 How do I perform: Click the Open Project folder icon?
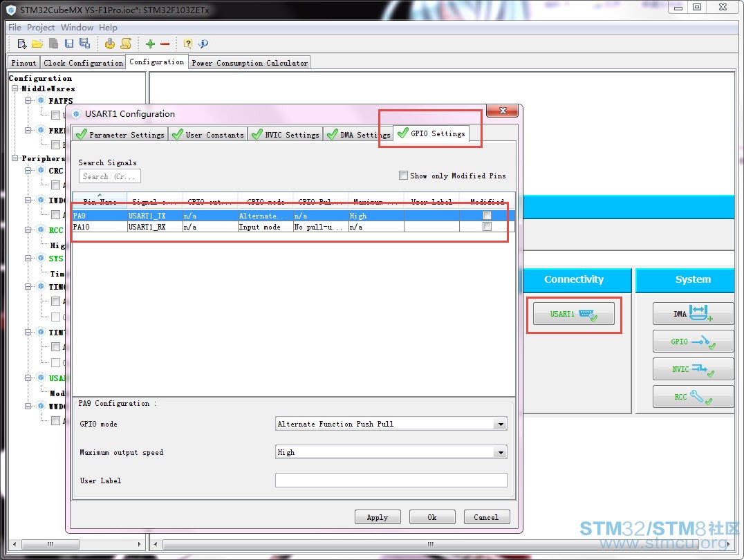[x=37, y=44]
